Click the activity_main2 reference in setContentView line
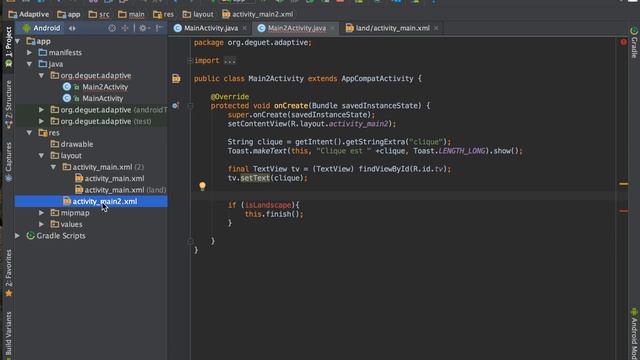This screenshot has width=640, height=360. pos(358,124)
